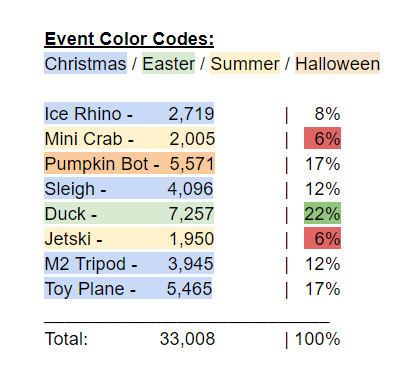Screen dimensions: 415x382
Task: Click the red 6% cell beside Jetski
Action: [322, 238]
